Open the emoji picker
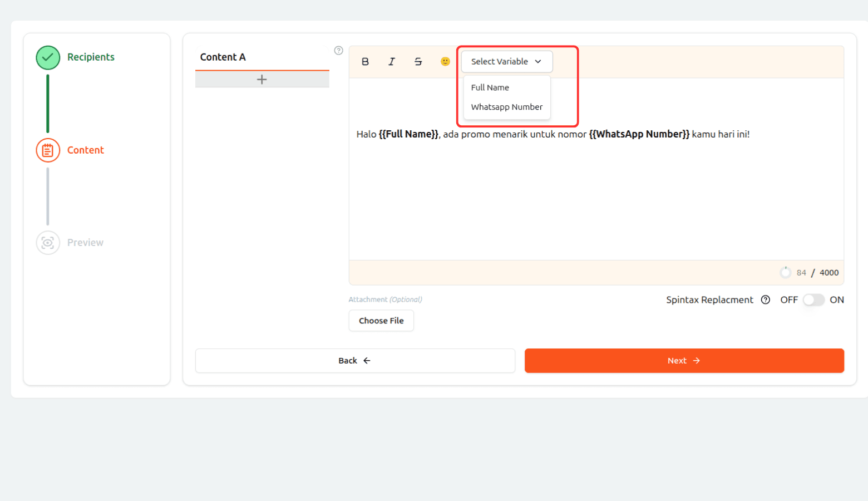 pos(445,62)
